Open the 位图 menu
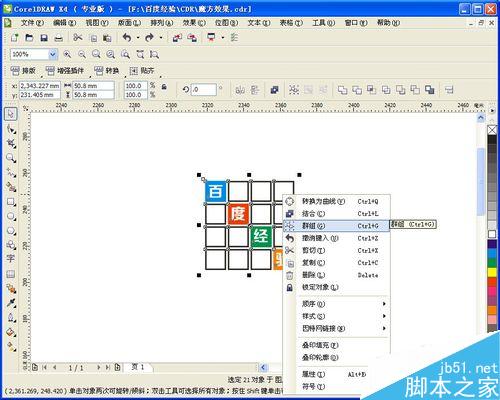The width and height of the screenshot is (500, 400). 226,23
